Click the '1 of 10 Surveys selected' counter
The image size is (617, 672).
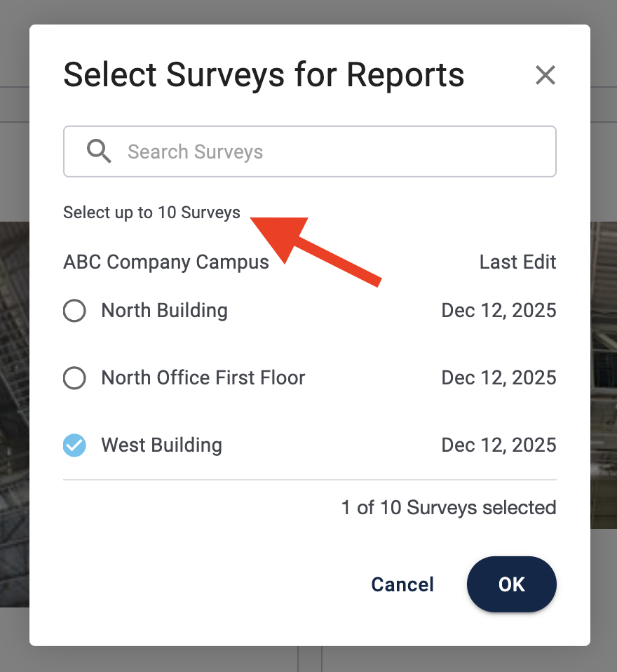[449, 508]
